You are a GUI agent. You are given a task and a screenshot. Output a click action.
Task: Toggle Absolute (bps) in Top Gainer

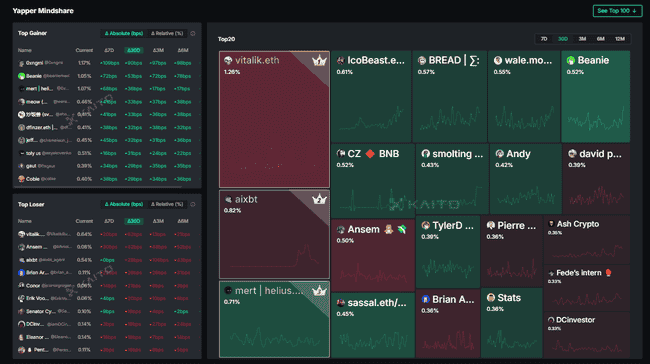coord(124,34)
